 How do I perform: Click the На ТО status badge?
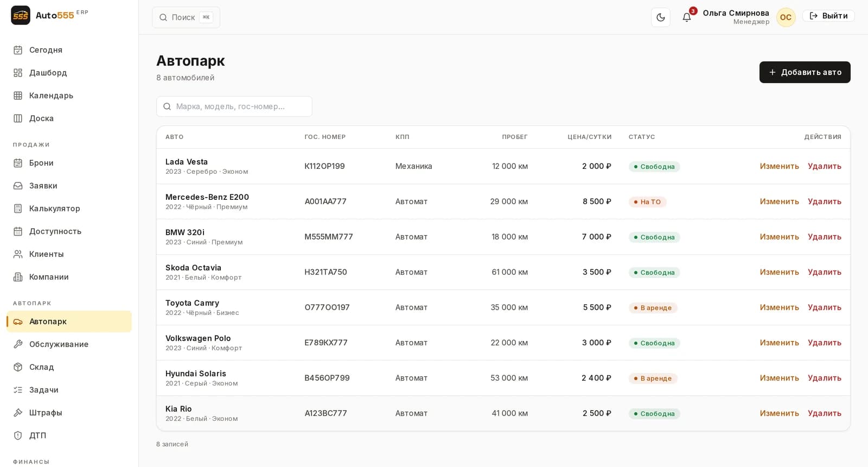tap(647, 202)
